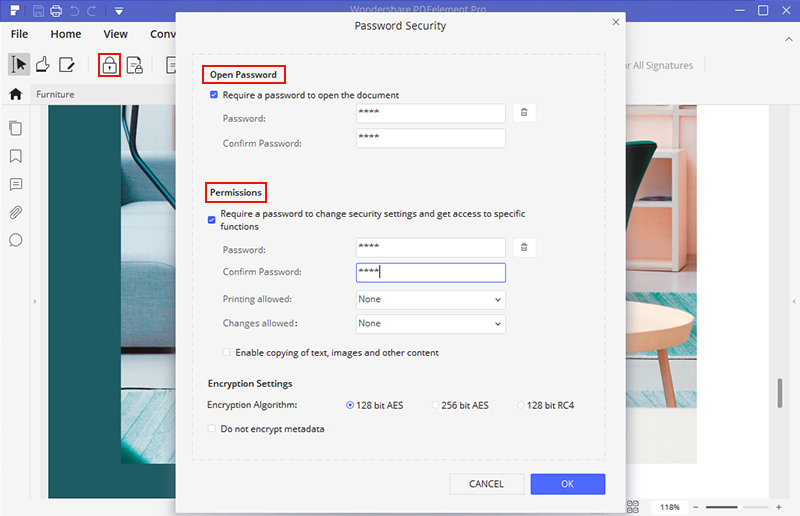Select 256 bit AES encryption algorithm
Screen dimensions: 800x516
tap(436, 405)
